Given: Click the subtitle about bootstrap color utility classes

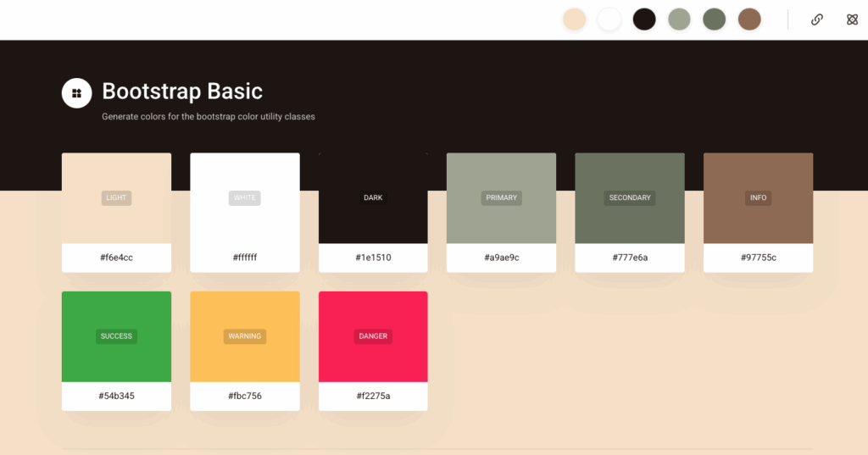Looking at the screenshot, I should click(209, 117).
